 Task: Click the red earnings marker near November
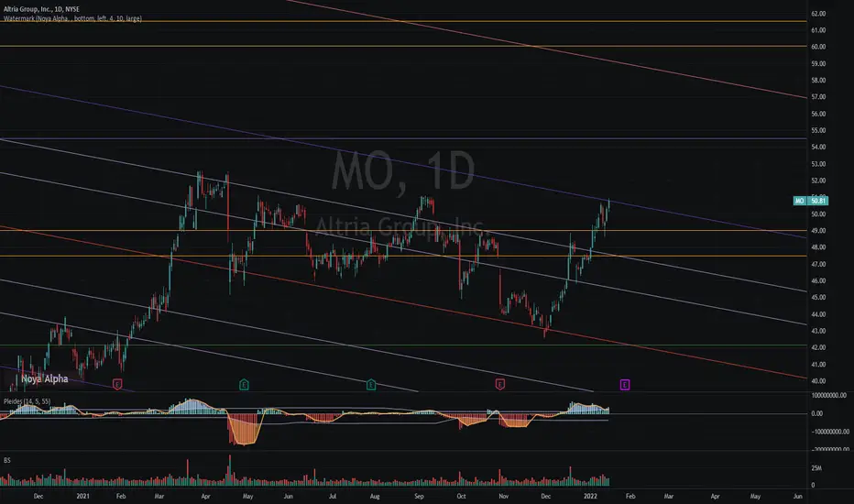click(x=500, y=385)
